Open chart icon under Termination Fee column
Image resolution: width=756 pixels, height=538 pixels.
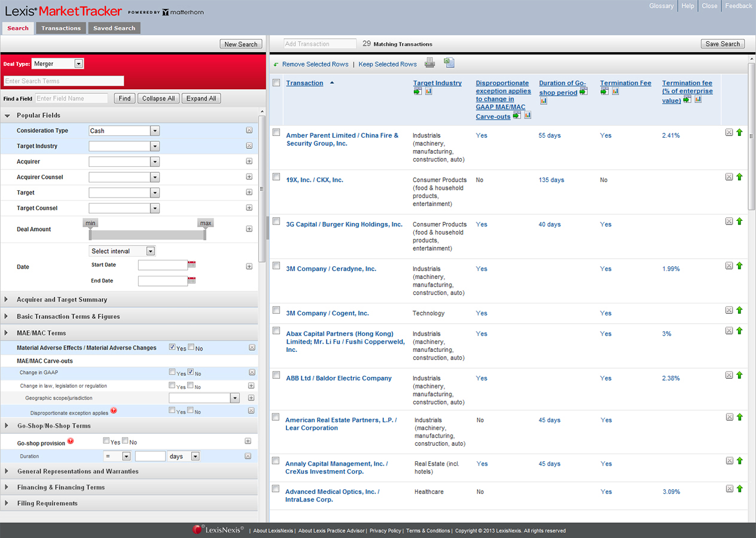(615, 91)
